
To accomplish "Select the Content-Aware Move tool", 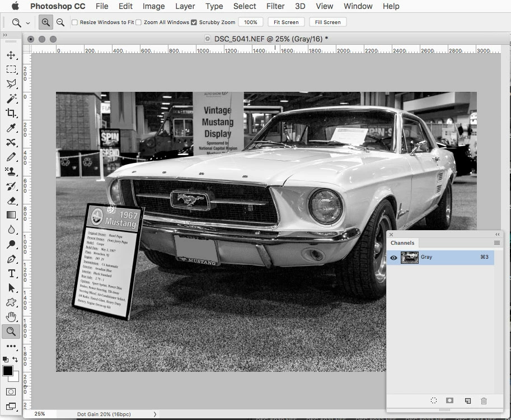I will (x=11, y=142).
